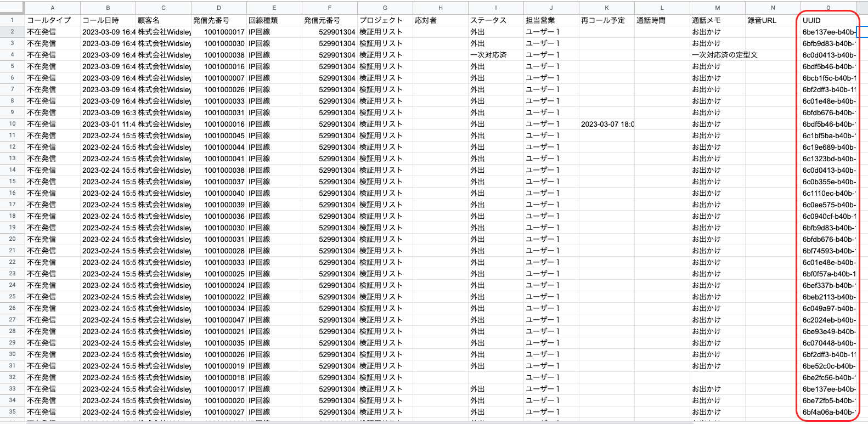Viewport: 868px width, 424px height.
Task: Select the 担当営業 header cell
Action: coord(551,20)
